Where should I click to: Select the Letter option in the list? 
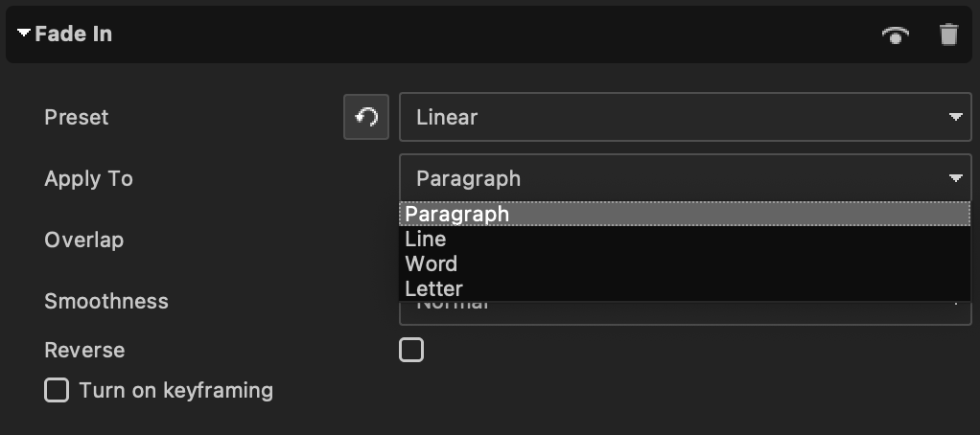685,288
